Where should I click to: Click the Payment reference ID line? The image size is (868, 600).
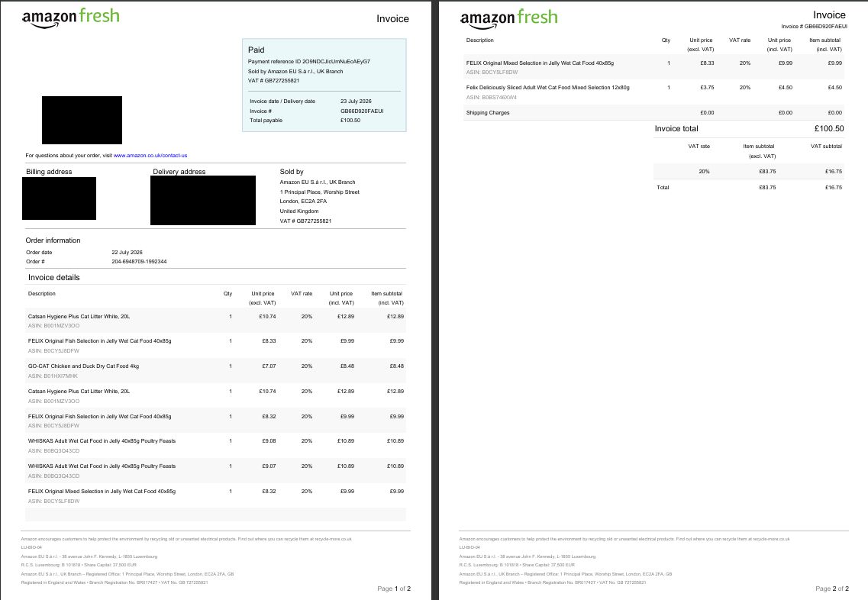click(x=309, y=61)
